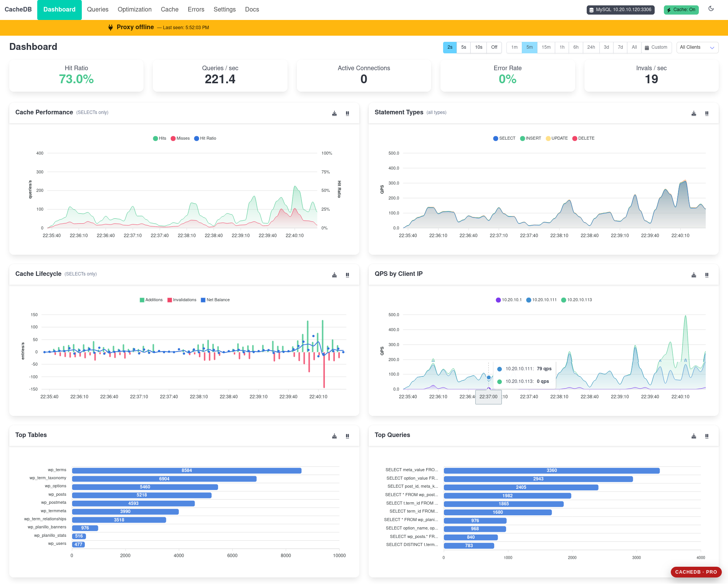Toggle the Hit Ratio legend swatch
The height and width of the screenshot is (584, 728).
click(197, 139)
